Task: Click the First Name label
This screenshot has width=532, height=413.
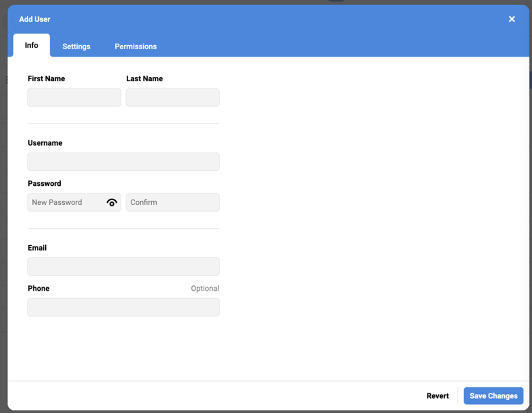Action: 46,79
